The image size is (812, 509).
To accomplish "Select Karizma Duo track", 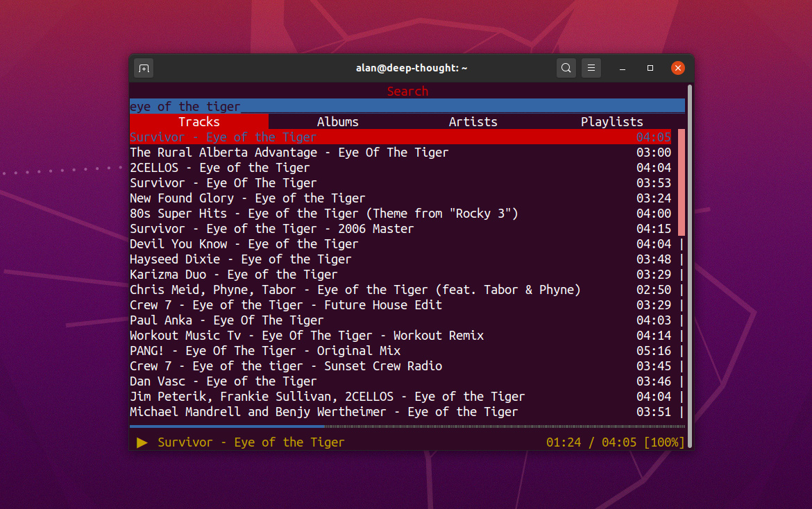I will pyautogui.click(x=400, y=275).
